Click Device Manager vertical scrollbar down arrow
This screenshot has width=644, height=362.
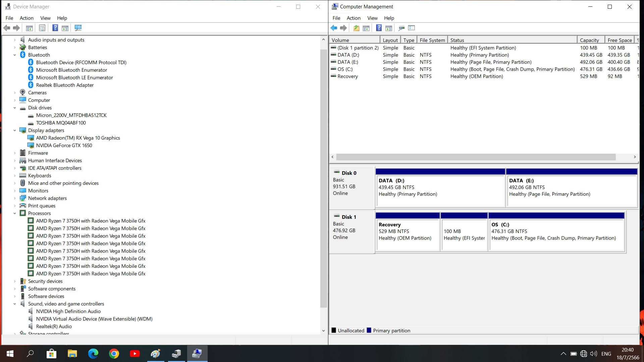[323, 331]
